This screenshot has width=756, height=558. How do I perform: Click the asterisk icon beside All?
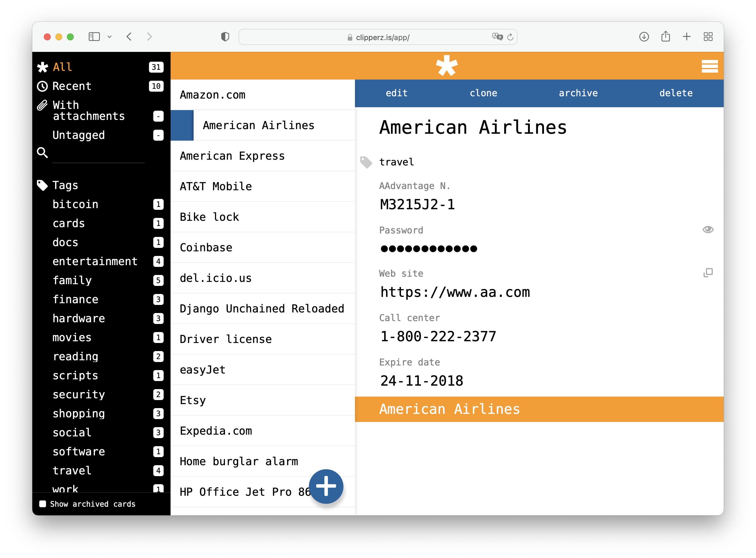pyautogui.click(x=42, y=67)
